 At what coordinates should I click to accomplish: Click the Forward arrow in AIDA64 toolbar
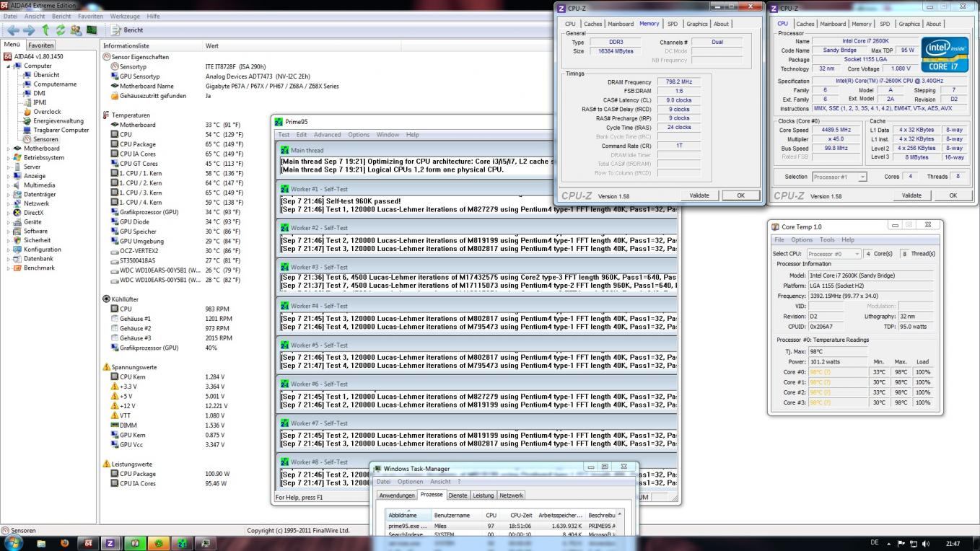click(x=29, y=30)
